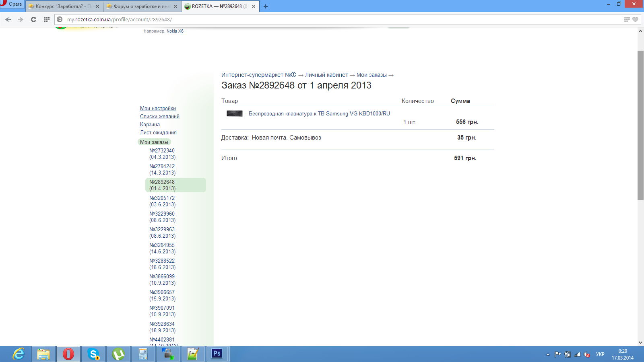
Task: Open Skype from the taskbar
Action: click(x=93, y=354)
